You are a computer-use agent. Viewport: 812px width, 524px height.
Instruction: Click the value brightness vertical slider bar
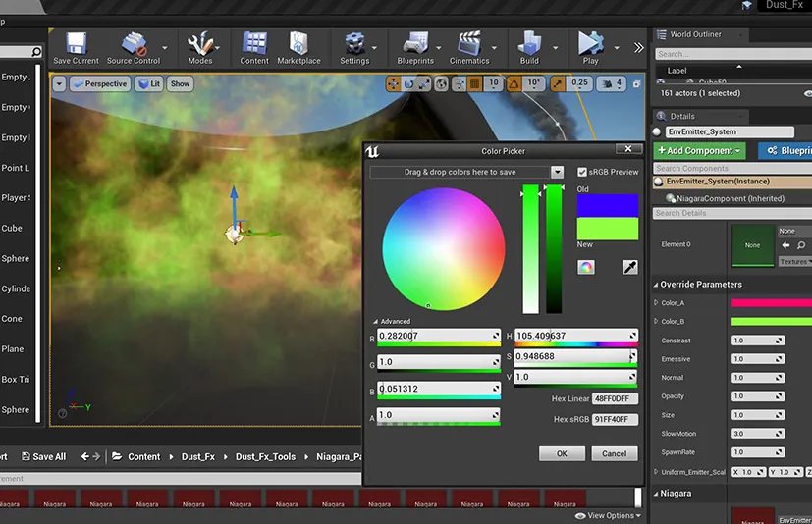(x=554, y=249)
